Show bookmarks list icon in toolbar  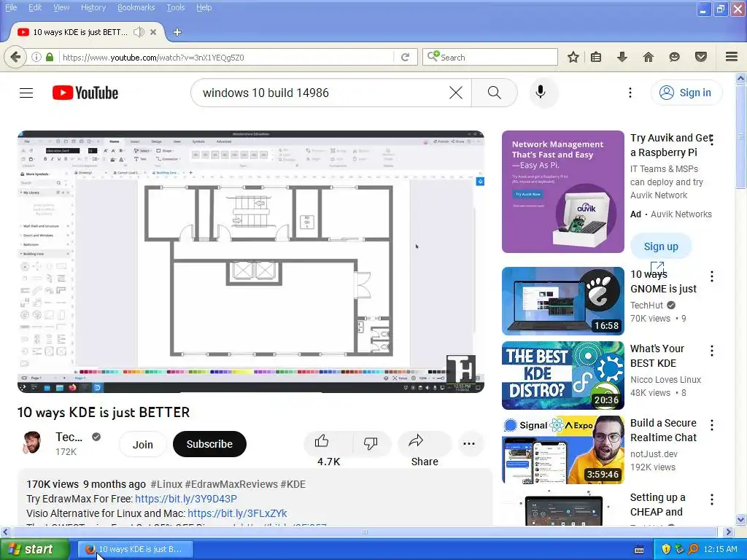[595, 57]
